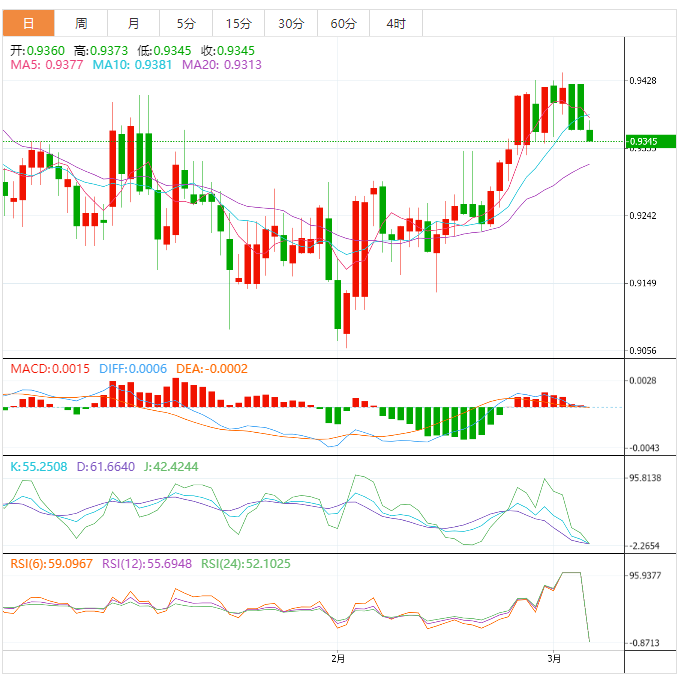Image resolution: width=679 pixels, height=680 pixels.
Task: Show the 60分 chart
Action: coord(343,23)
